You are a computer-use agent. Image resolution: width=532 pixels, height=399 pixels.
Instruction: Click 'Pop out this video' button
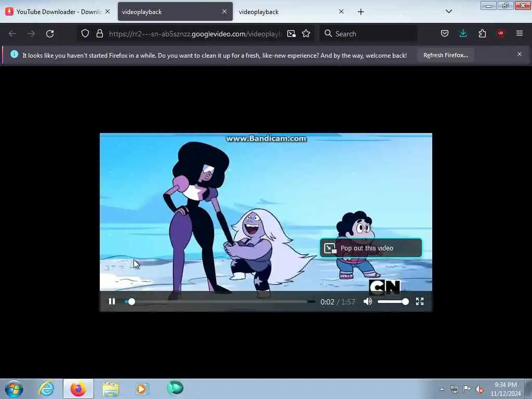tap(371, 248)
